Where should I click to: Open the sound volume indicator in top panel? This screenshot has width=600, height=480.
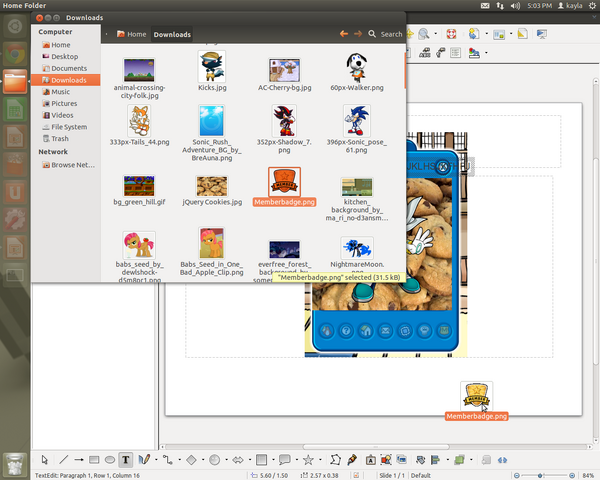pos(515,5)
